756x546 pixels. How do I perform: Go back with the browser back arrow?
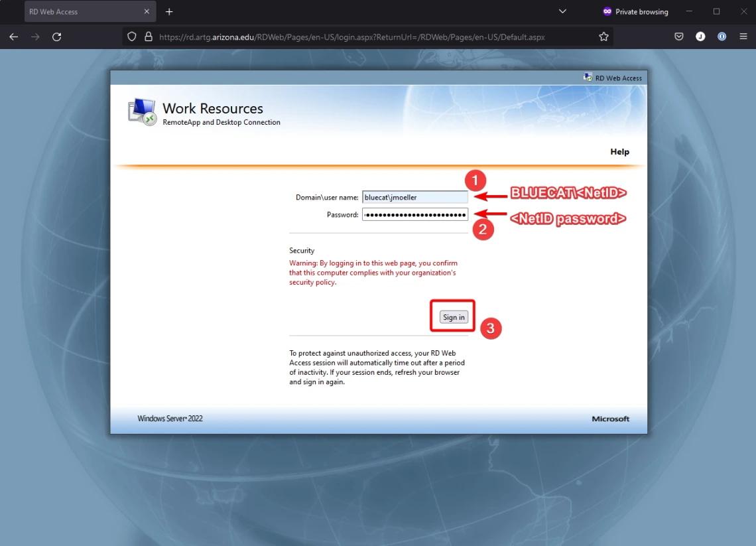click(13, 36)
